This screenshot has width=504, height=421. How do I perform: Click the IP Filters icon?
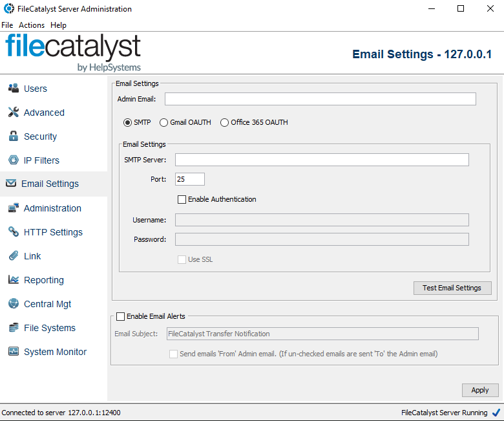pyautogui.click(x=14, y=160)
